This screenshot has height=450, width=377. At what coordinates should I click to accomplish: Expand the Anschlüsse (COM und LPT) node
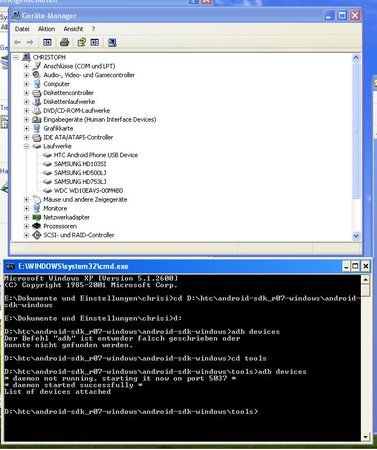(x=26, y=66)
